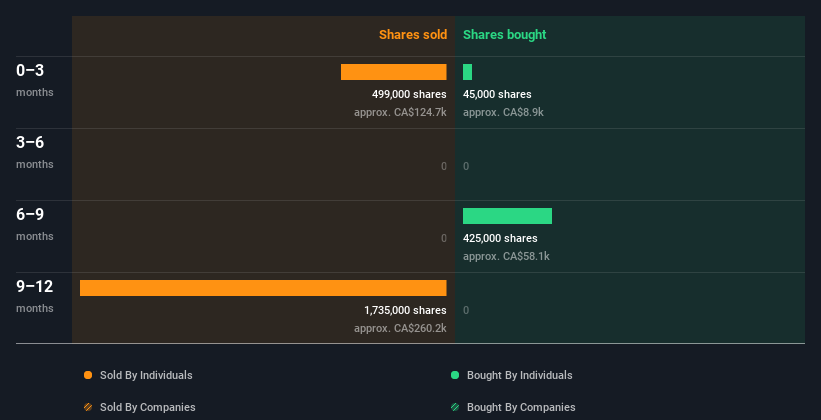The image size is (821, 420).
Task: Click the striped Sold By Companies legend icon
Action: pyautogui.click(x=88, y=407)
